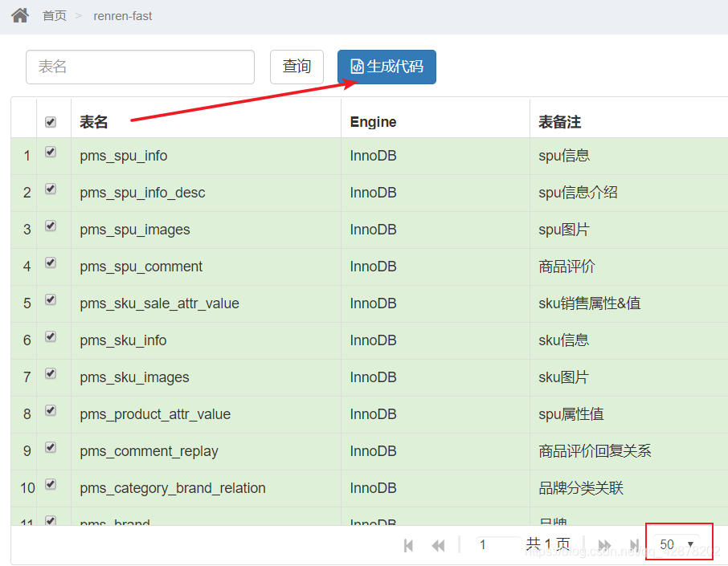Viewport: 728px width, 566px height.
Task: Click the spu图片 remark cell
Action: point(628,230)
